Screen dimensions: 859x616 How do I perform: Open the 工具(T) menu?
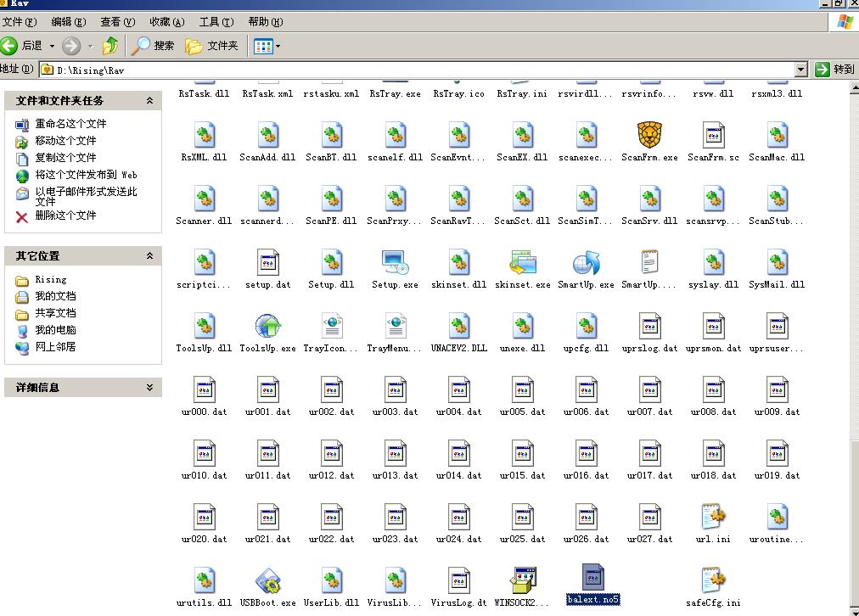click(x=216, y=22)
